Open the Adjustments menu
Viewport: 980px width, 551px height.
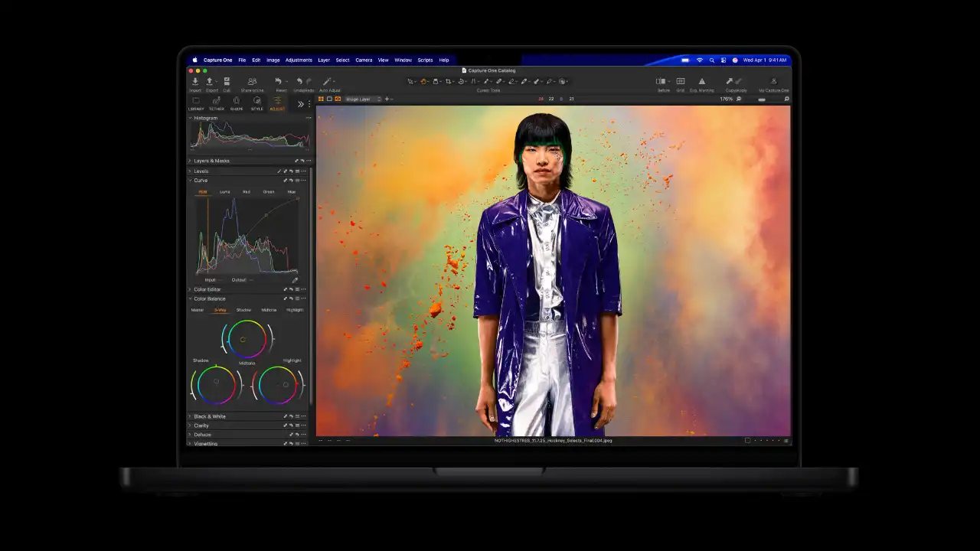(299, 60)
